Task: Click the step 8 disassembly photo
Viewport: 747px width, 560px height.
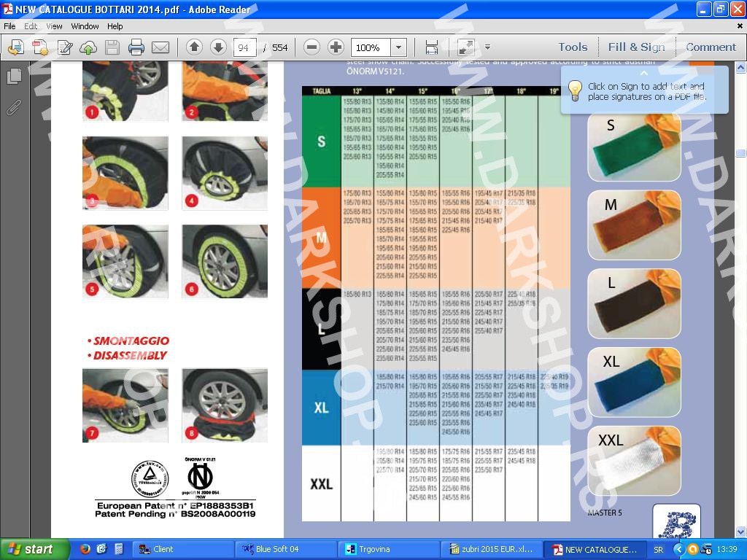Action: pyautogui.click(x=225, y=405)
